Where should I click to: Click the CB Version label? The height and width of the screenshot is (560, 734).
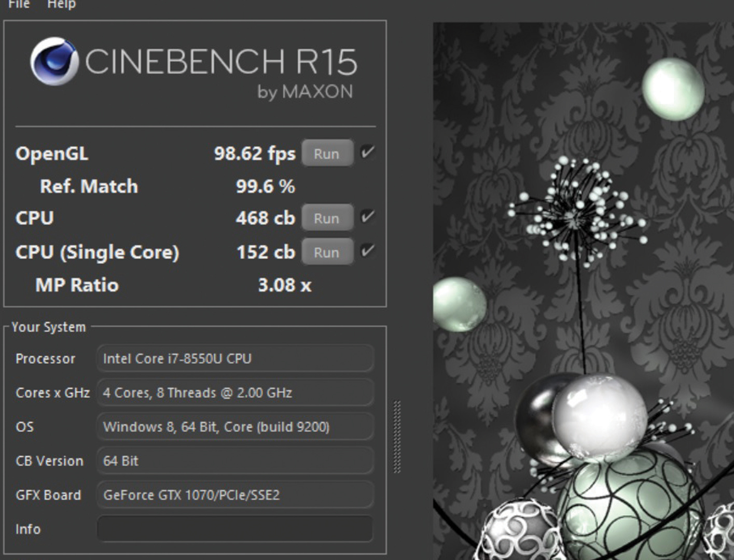point(49,461)
